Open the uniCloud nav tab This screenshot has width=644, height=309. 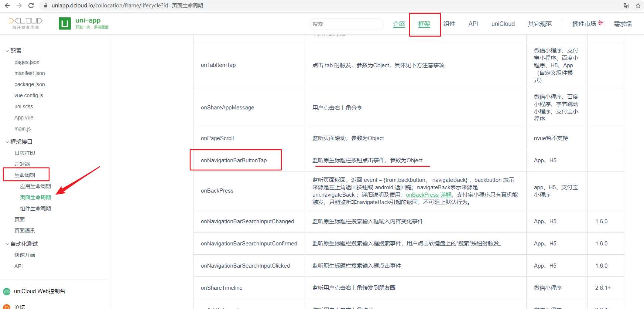(x=503, y=24)
